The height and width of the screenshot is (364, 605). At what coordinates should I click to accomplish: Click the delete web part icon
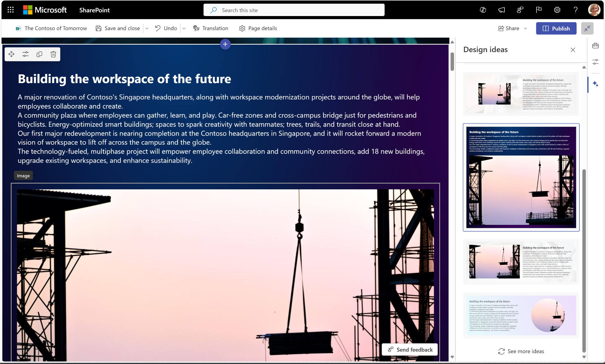click(53, 54)
